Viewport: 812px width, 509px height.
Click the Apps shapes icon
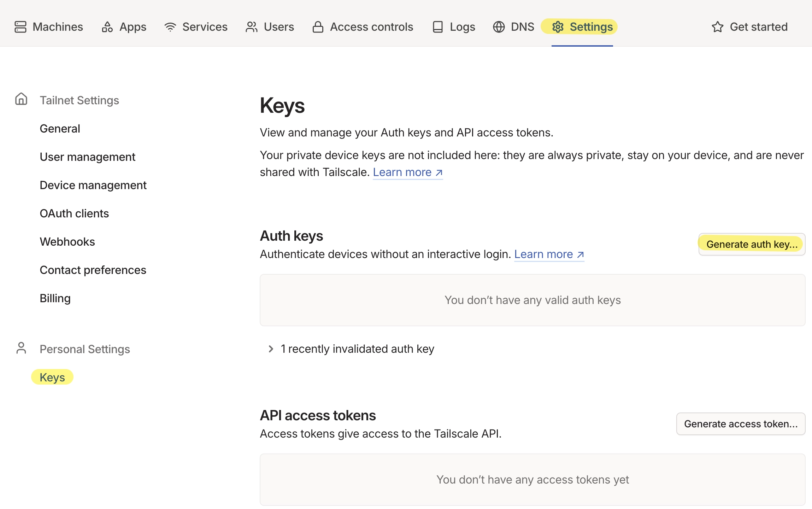(x=107, y=27)
